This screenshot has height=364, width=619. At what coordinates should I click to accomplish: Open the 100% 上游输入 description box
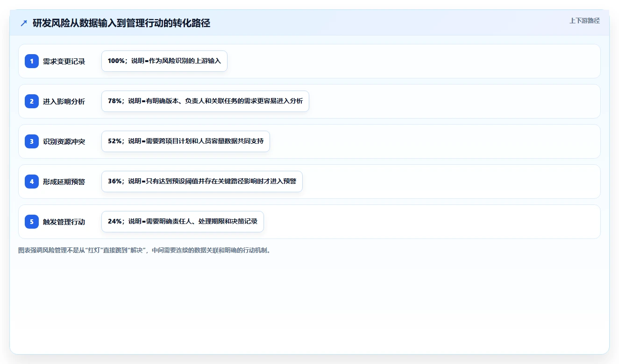(164, 61)
